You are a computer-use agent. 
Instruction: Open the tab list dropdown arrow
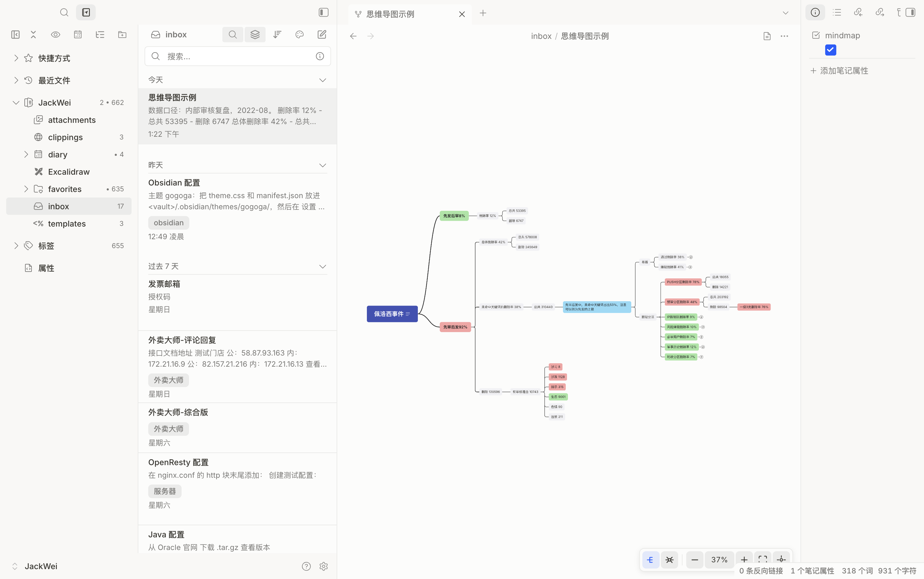coord(785,13)
